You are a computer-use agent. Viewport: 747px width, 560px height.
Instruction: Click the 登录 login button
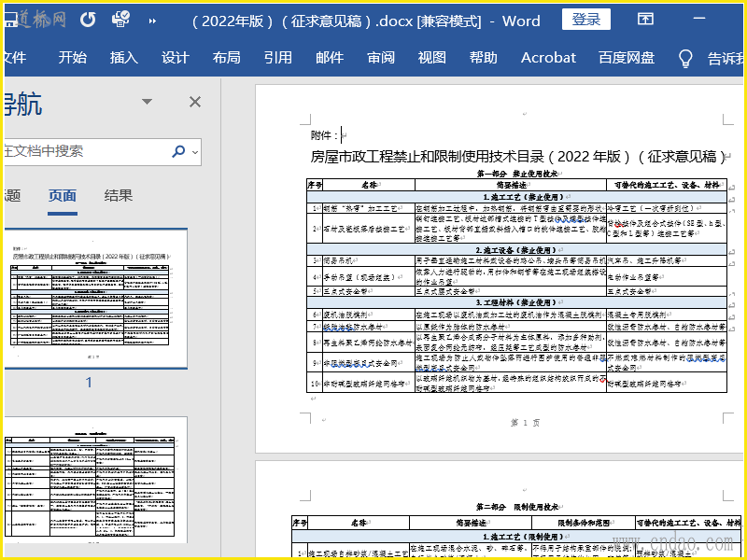coord(586,20)
